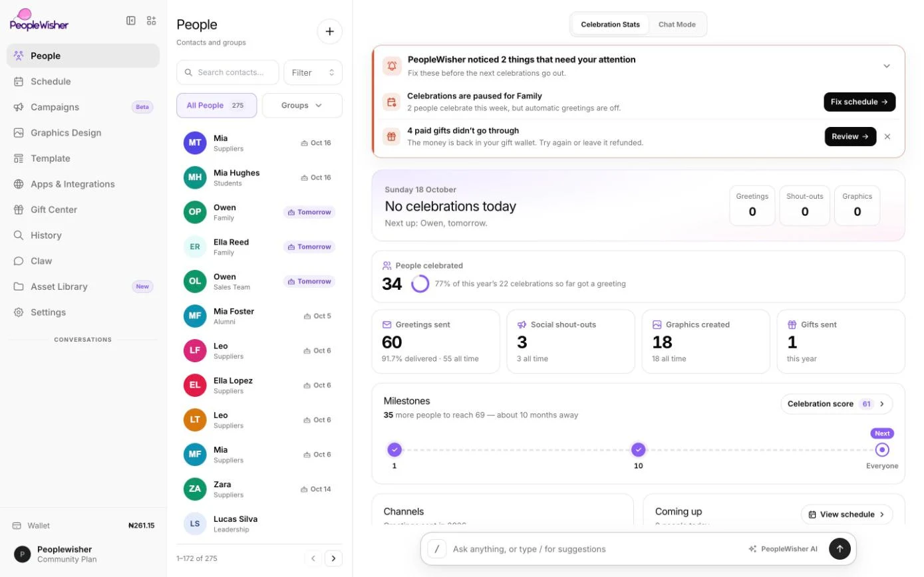Open the slash suggestions button

click(437, 548)
